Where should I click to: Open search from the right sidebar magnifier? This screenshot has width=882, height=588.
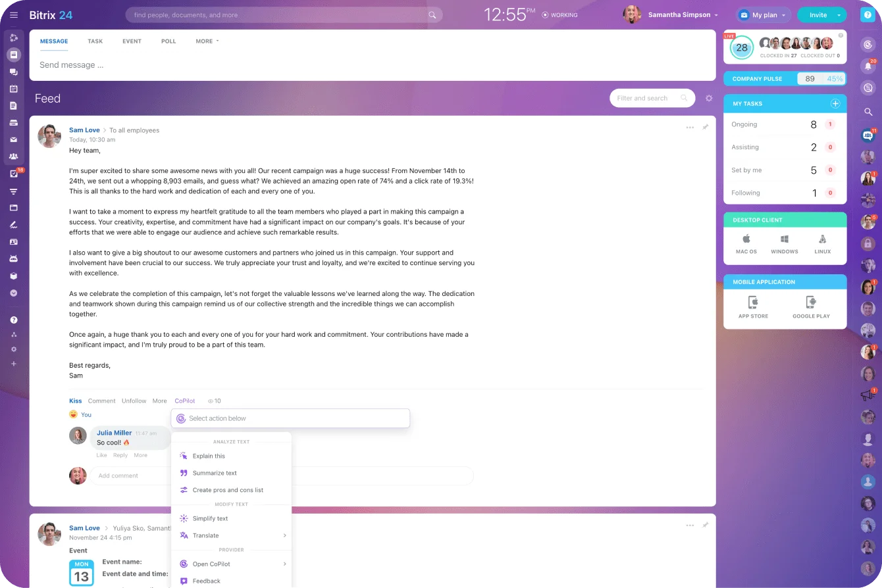[868, 112]
